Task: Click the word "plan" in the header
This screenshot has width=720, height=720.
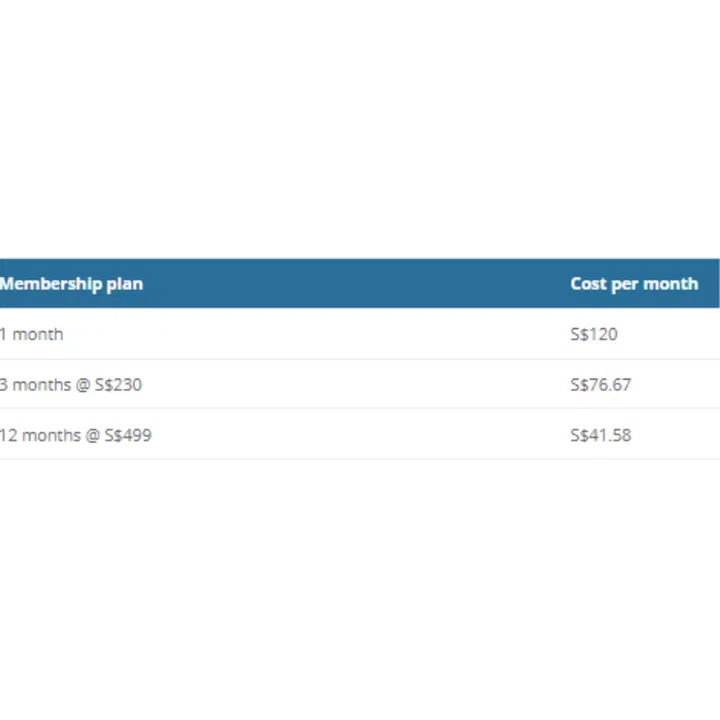Action: pyautogui.click(x=125, y=284)
